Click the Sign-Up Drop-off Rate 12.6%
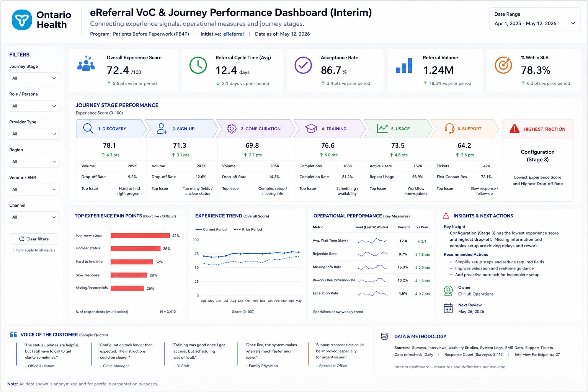588x392 pixels. click(x=201, y=177)
